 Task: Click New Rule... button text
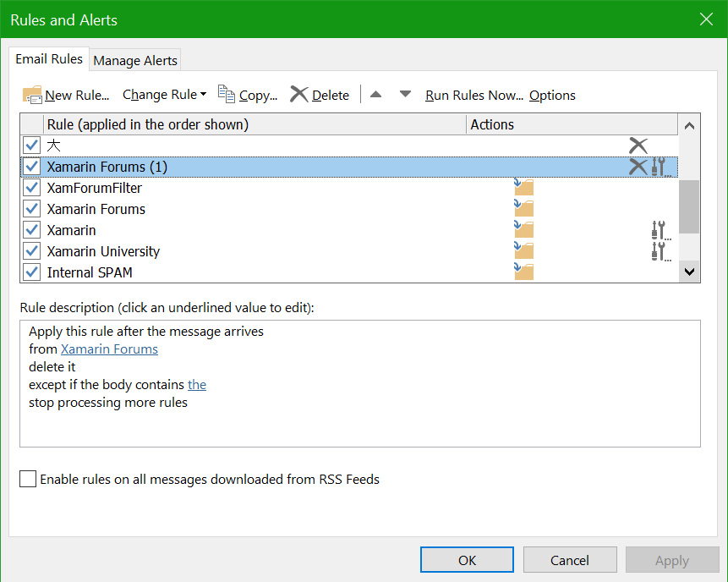click(77, 96)
